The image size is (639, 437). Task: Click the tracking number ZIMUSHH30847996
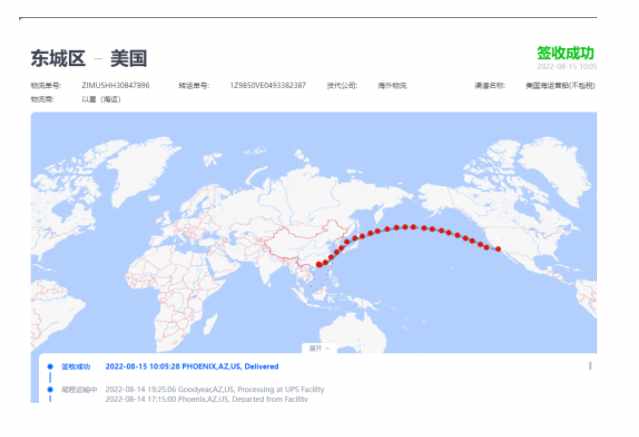[x=115, y=85]
